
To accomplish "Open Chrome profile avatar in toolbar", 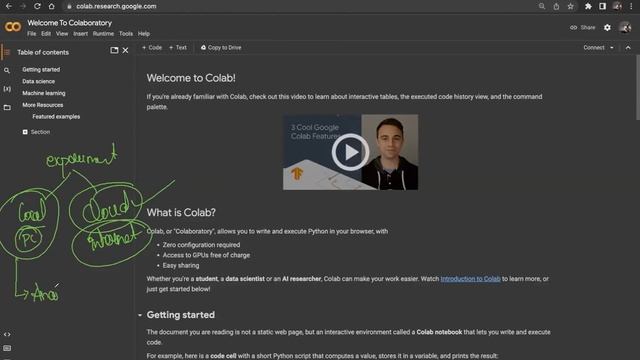I will coord(617,6).
